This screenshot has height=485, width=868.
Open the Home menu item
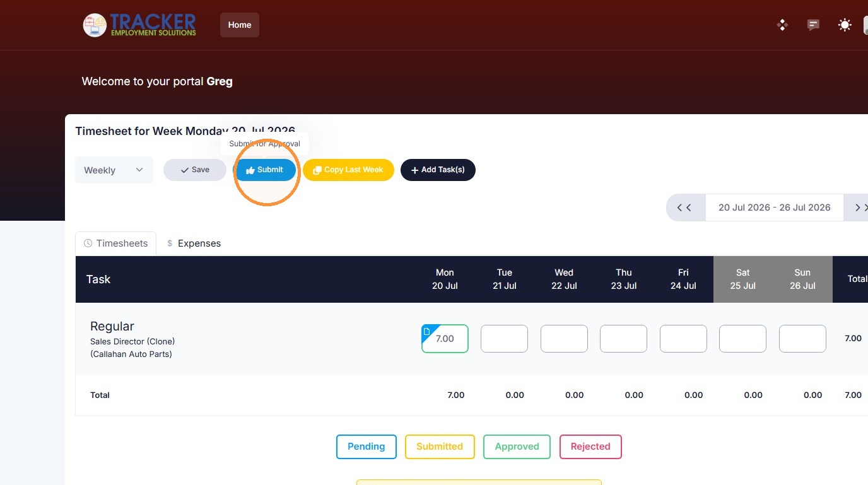(240, 25)
